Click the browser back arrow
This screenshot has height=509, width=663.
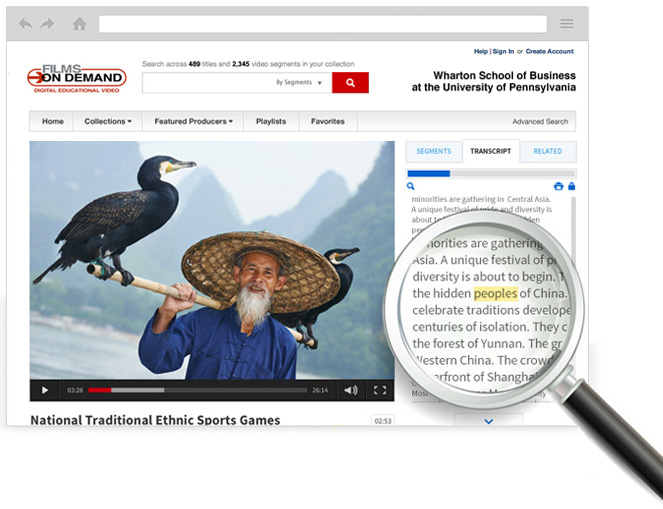point(25,24)
